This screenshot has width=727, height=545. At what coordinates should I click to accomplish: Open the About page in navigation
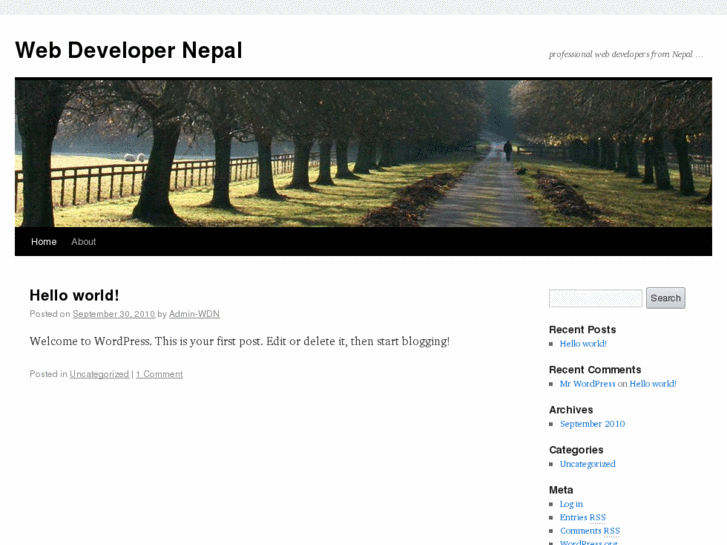tap(84, 242)
